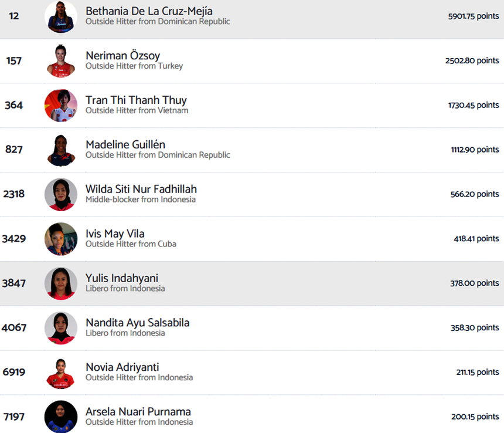Open Neriman Özsoy's avatar picture
504x433 pixels.
tap(61, 61)
